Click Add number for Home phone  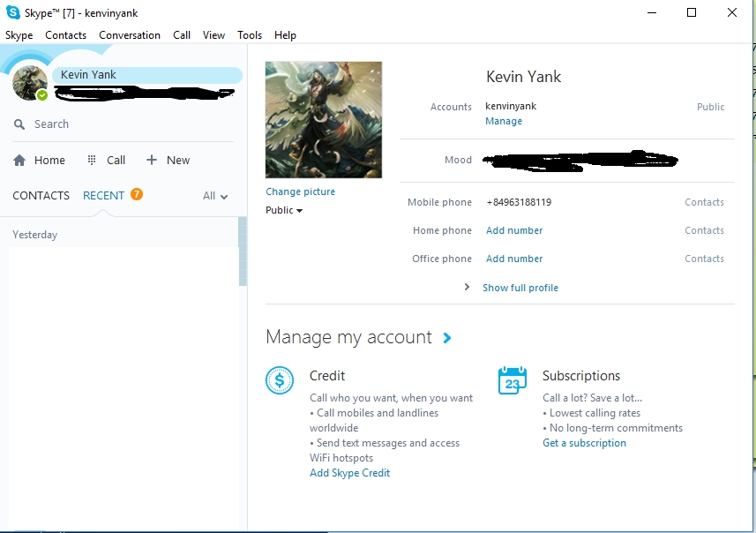point(514,230)
